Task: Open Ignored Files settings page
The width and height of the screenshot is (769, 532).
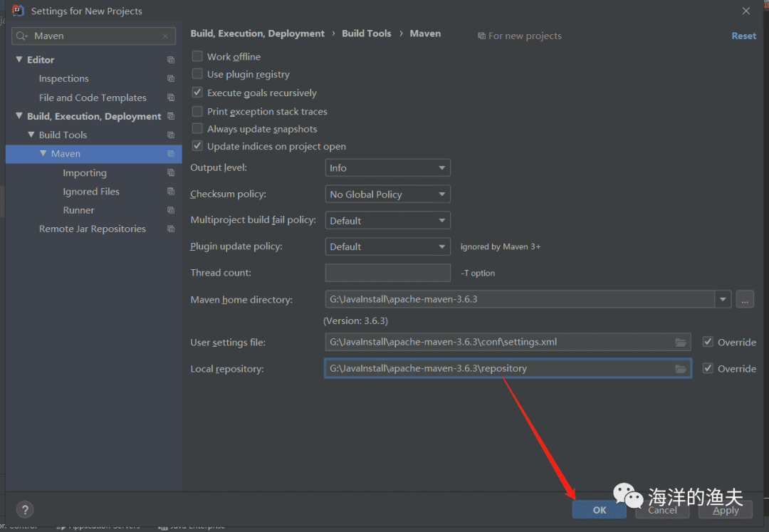Action: (91, 192)
